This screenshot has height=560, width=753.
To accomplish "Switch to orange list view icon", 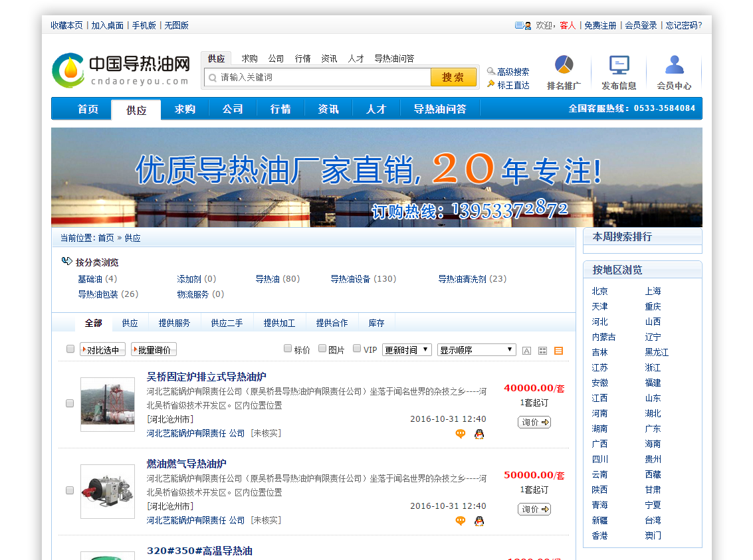I will 558,351.
